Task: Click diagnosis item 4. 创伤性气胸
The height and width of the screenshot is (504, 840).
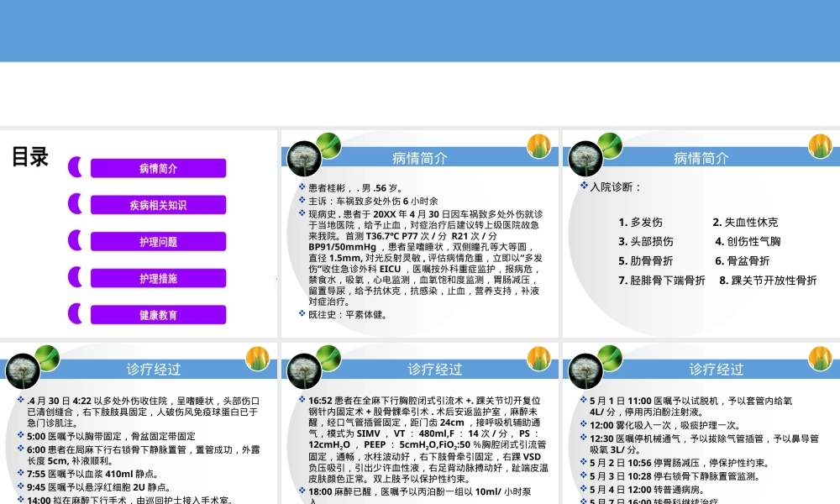Action: click(x=748, y=242)
